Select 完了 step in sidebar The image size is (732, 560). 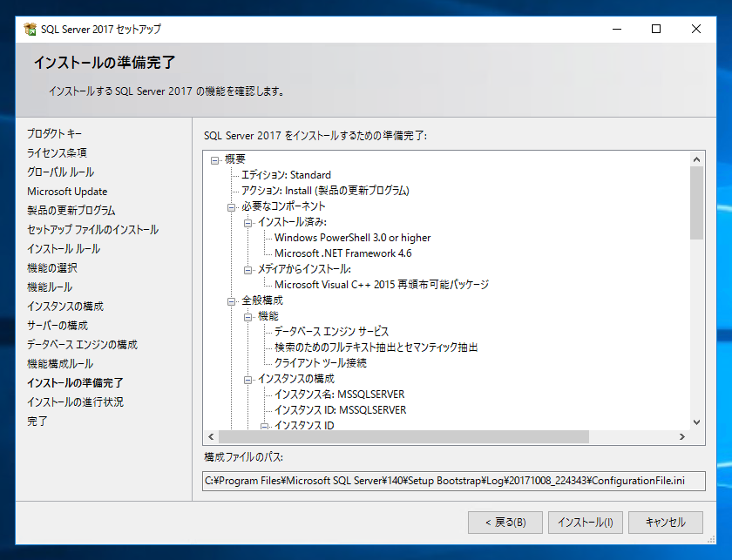pos(37,421)
